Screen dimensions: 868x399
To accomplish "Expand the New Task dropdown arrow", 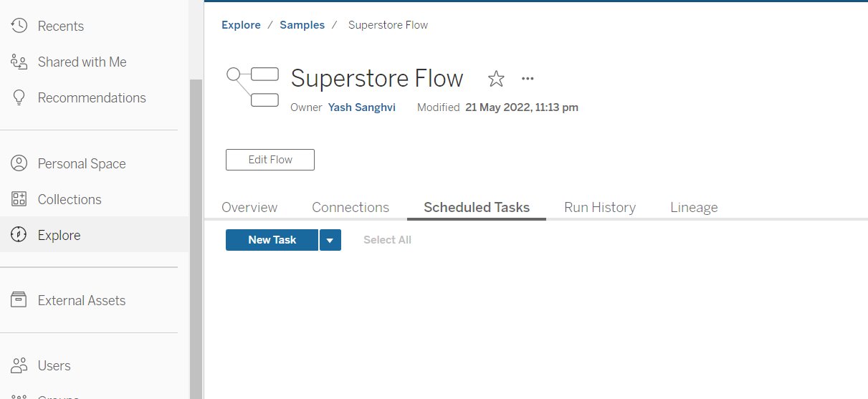I will coord(330,240).
